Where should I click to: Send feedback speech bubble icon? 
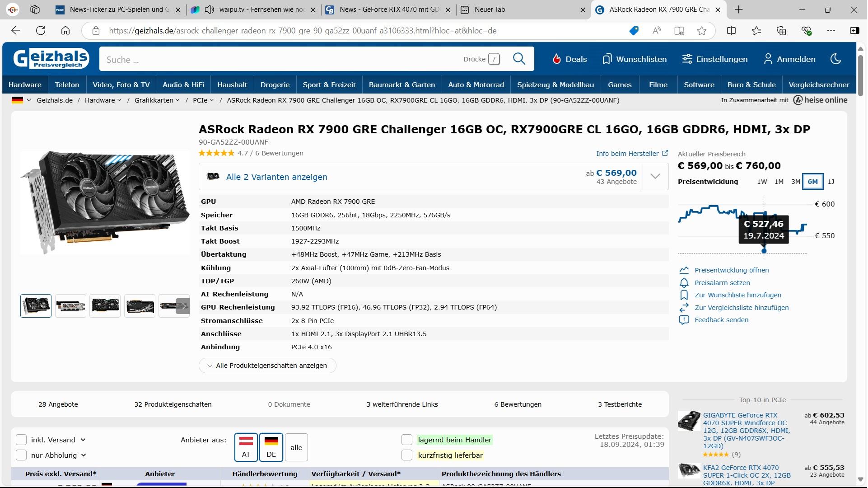point(684,320)
